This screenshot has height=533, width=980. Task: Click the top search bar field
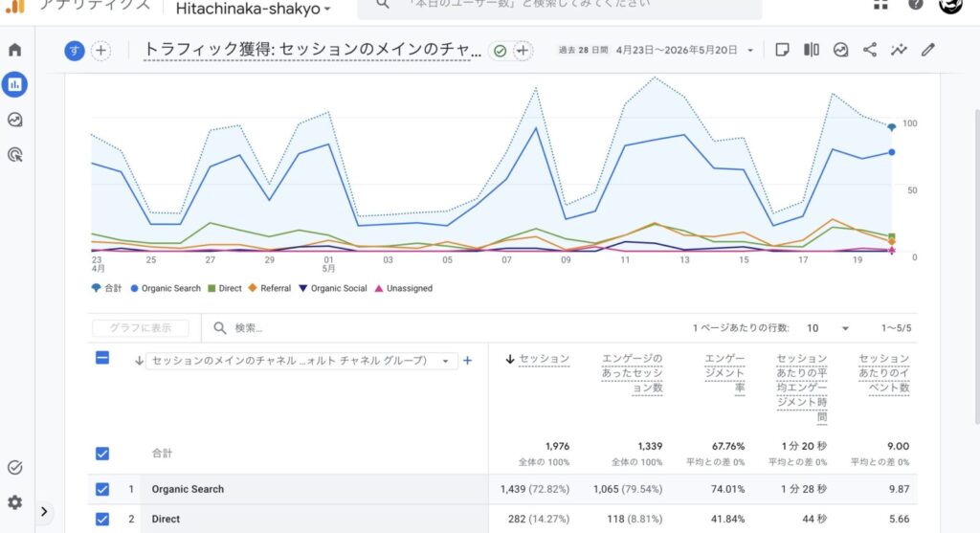click(559, 7)
